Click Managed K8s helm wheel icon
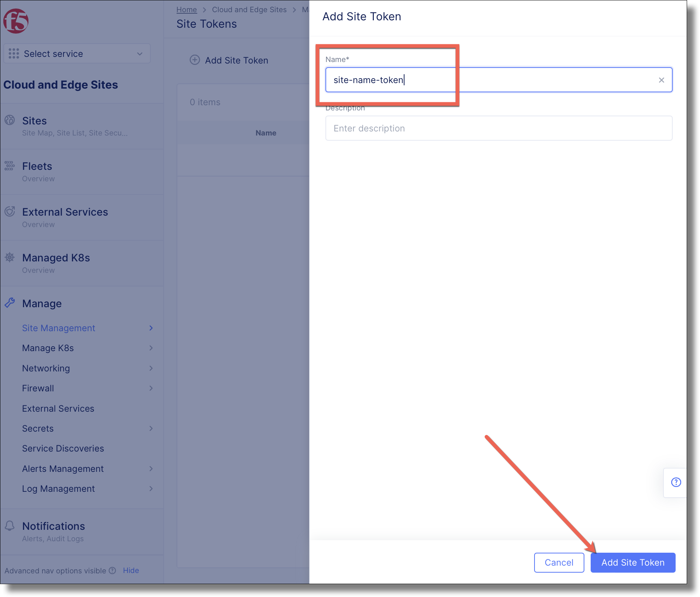The image size is (700, 597). pos(10,257)
